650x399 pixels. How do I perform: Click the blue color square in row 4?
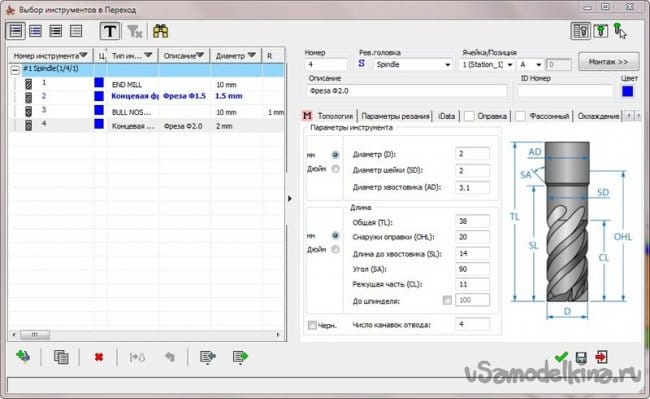[99, 124]
